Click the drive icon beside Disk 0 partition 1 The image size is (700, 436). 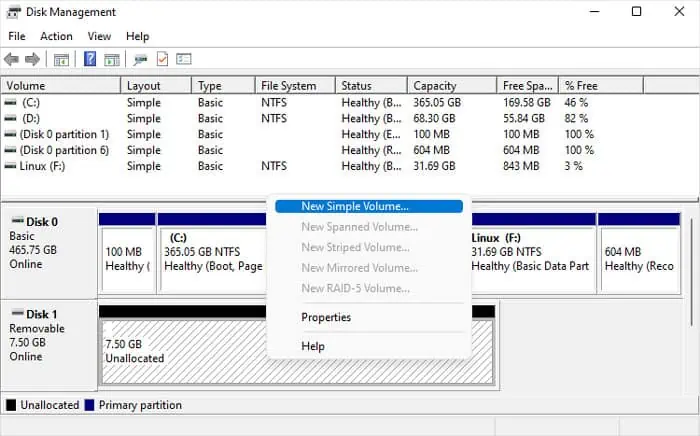[10, 134]
